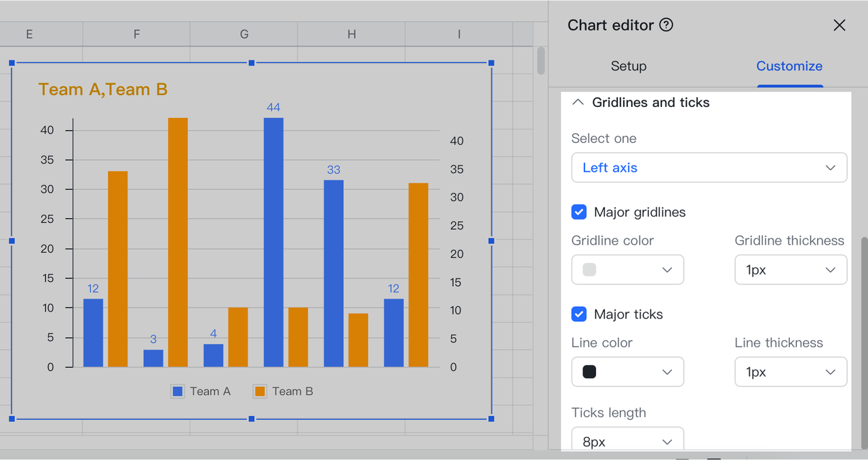Select spreadsheet column F header

coord(136,33)
